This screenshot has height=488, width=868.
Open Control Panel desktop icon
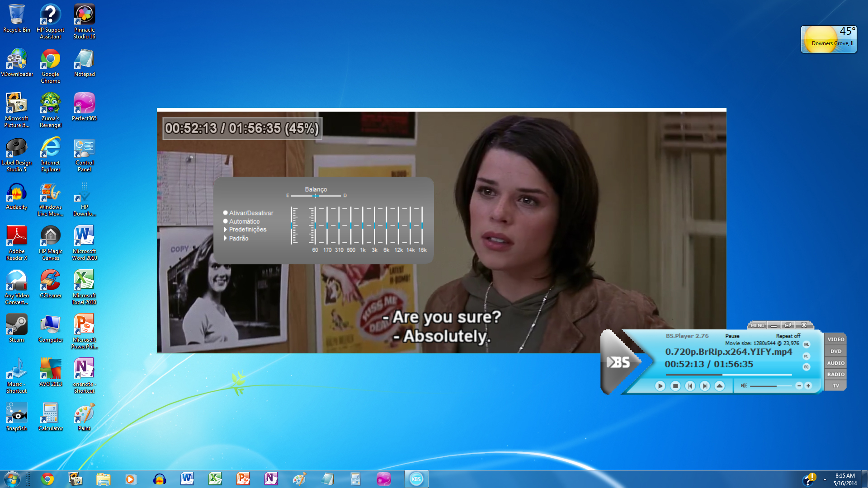coord(85,155)
